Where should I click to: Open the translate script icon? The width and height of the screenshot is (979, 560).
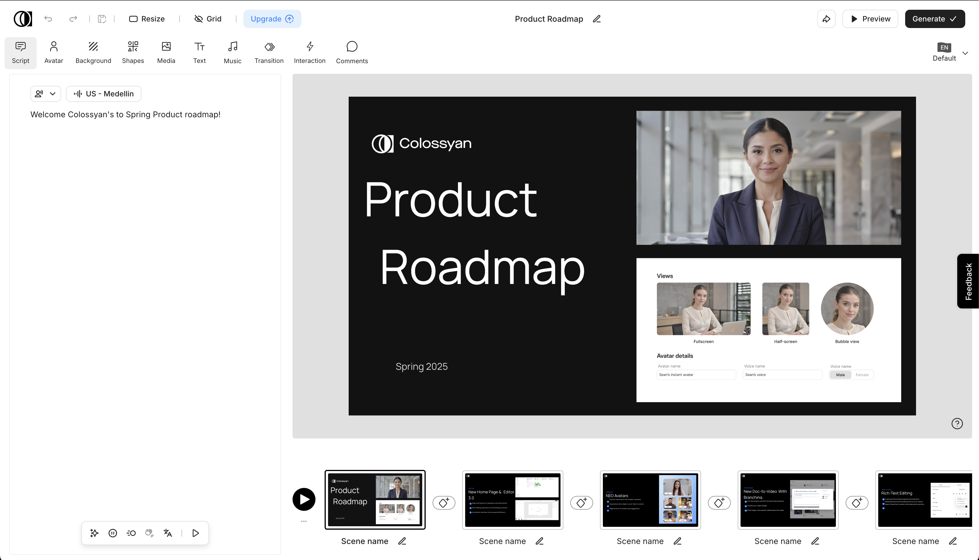point(168,533)
